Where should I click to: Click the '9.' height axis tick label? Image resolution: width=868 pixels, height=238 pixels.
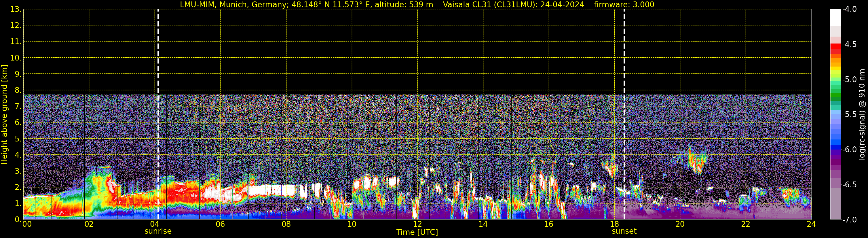click(x=18, y=74)
